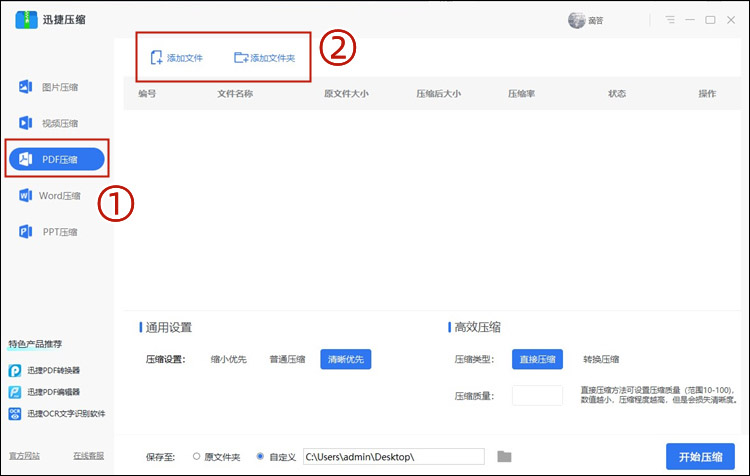Click the 操作 column header
The height and width of the screenshot is (476, 750).
[707, 94]
